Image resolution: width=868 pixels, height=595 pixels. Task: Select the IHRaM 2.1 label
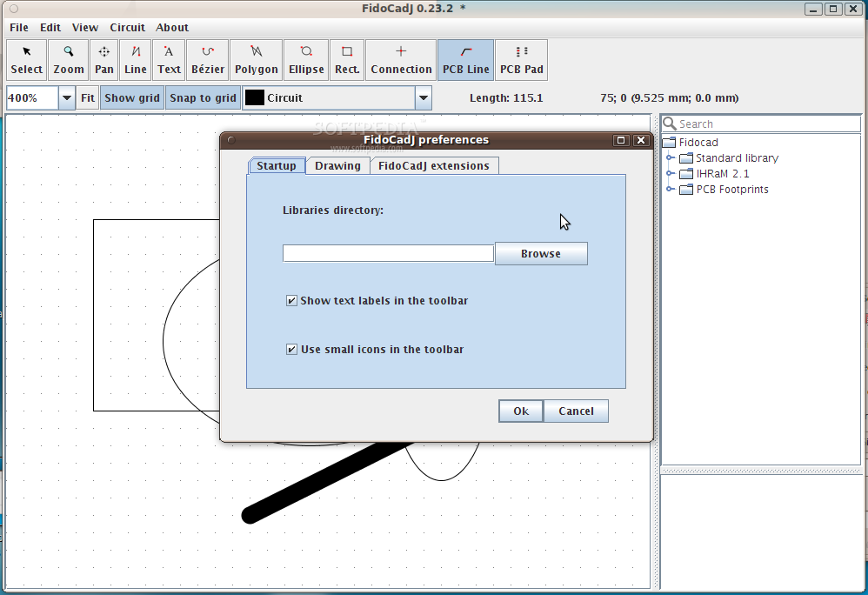723,174
